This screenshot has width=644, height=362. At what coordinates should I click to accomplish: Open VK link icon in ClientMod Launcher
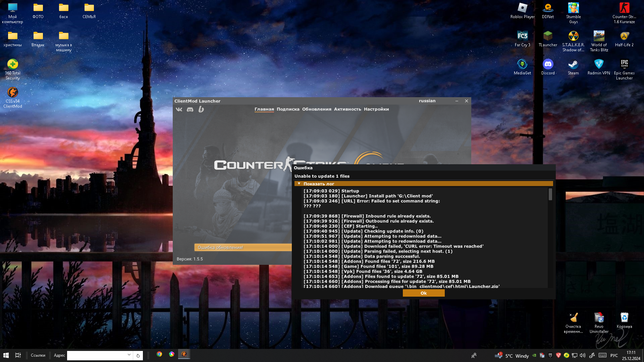point(179,109)
